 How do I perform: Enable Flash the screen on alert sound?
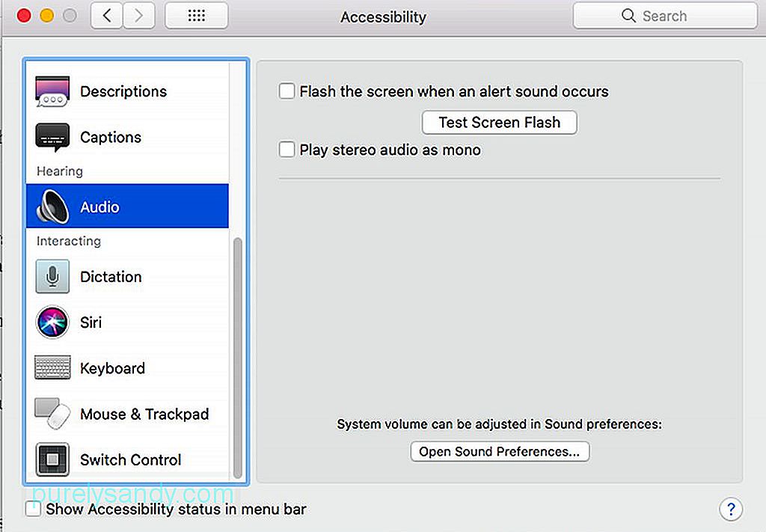coord(287,91)
